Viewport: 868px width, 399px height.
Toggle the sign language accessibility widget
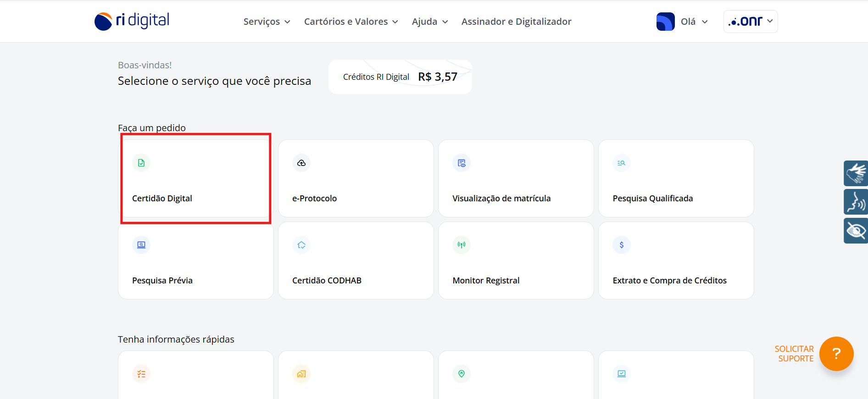(856, 173)
